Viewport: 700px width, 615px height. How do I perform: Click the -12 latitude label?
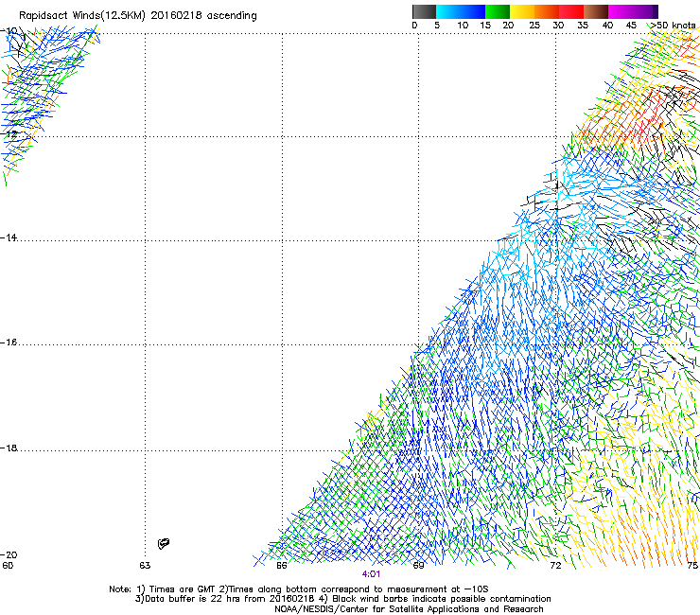pyautogui.click(x=9, y=133)
